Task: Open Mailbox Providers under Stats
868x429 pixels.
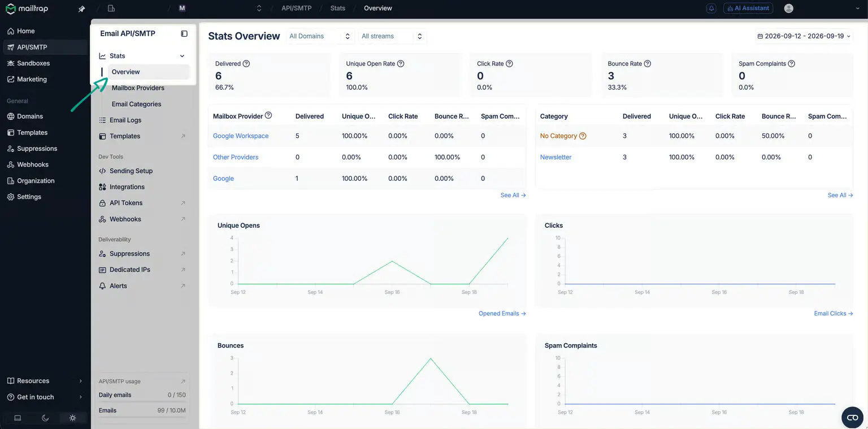Action: click(138, 88)
